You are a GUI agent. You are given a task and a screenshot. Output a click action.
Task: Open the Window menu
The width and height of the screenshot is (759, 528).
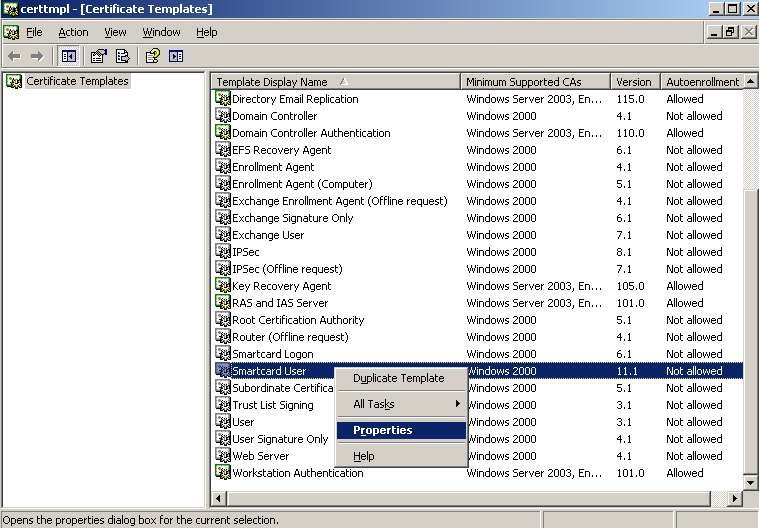click(x=161, y=32)
